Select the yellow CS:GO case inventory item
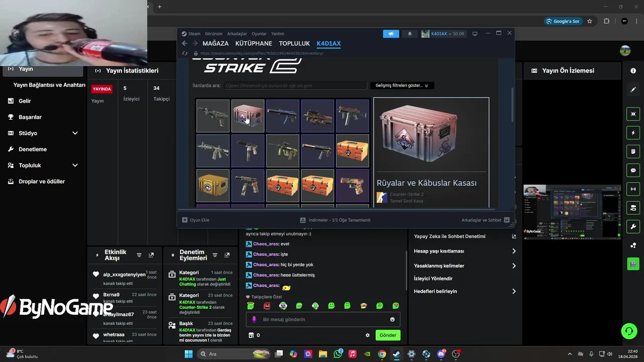The height and width of the screenshot is (362, 644). [x=213, y=186]
